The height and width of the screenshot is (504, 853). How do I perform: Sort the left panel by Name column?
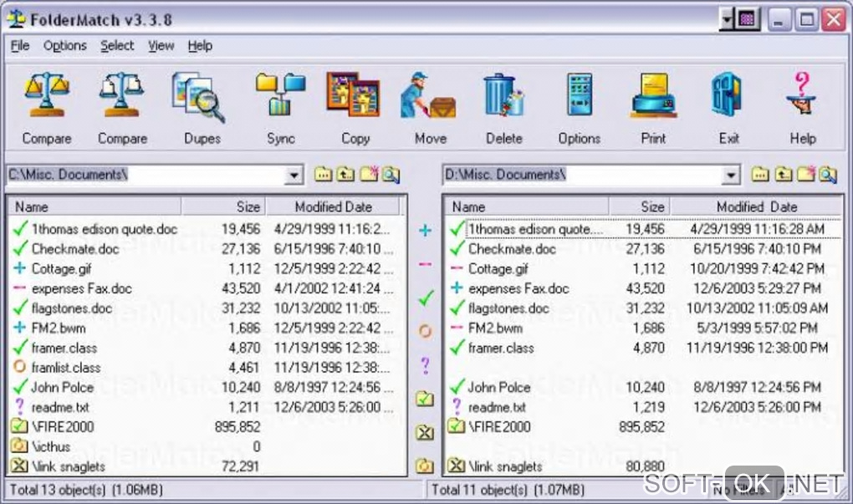tap(94, 206)
